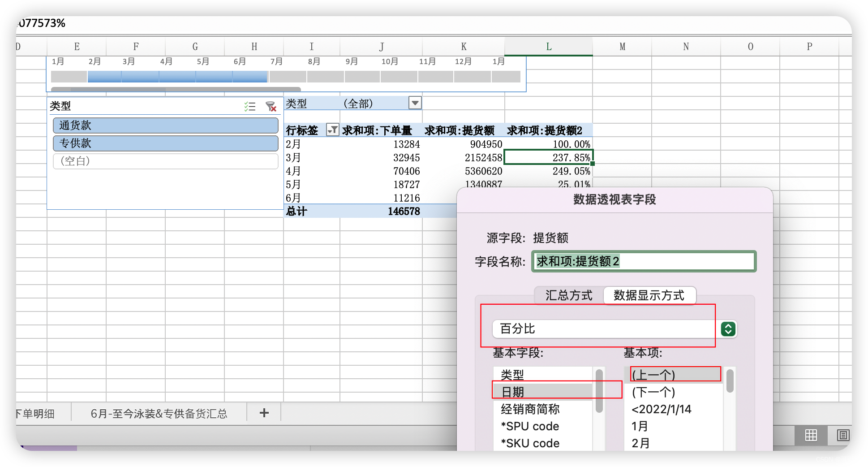This screenshot has height=467, width=868.
Task: Open the 行标签 filter dropdown
Action: pyautogui.click(x=332, y=130)
